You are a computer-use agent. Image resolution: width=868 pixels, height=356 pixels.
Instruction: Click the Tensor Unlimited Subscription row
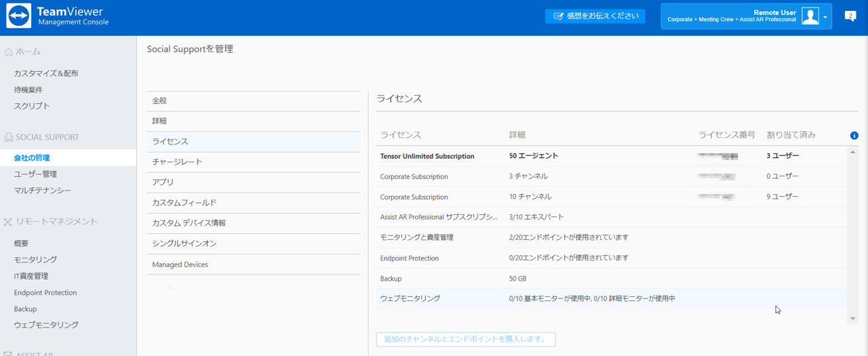[x=612, y=156]
